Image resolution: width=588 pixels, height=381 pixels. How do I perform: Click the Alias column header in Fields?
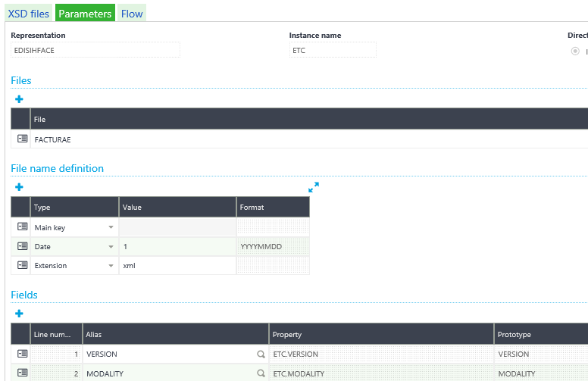tap(175, 334)
